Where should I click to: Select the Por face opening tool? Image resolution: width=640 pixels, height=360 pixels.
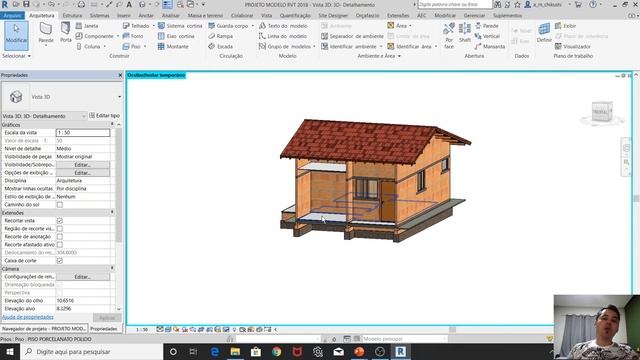tap(449, 36)
